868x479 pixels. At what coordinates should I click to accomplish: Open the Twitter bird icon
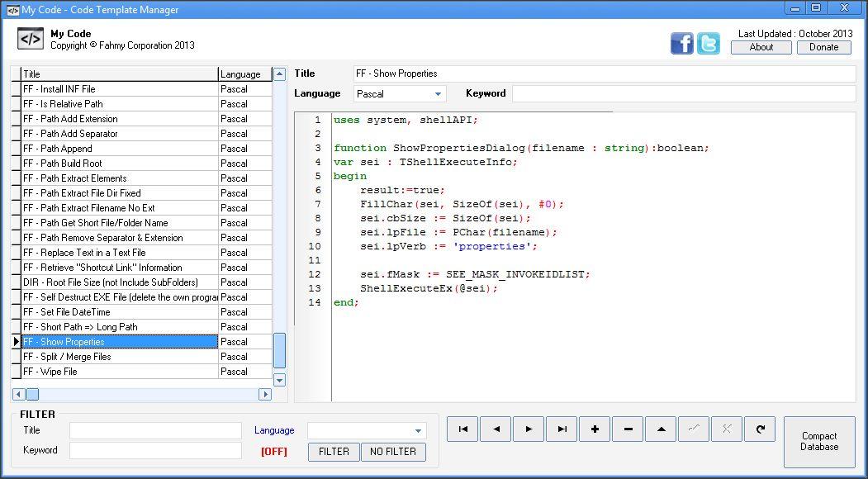[708, 43]
